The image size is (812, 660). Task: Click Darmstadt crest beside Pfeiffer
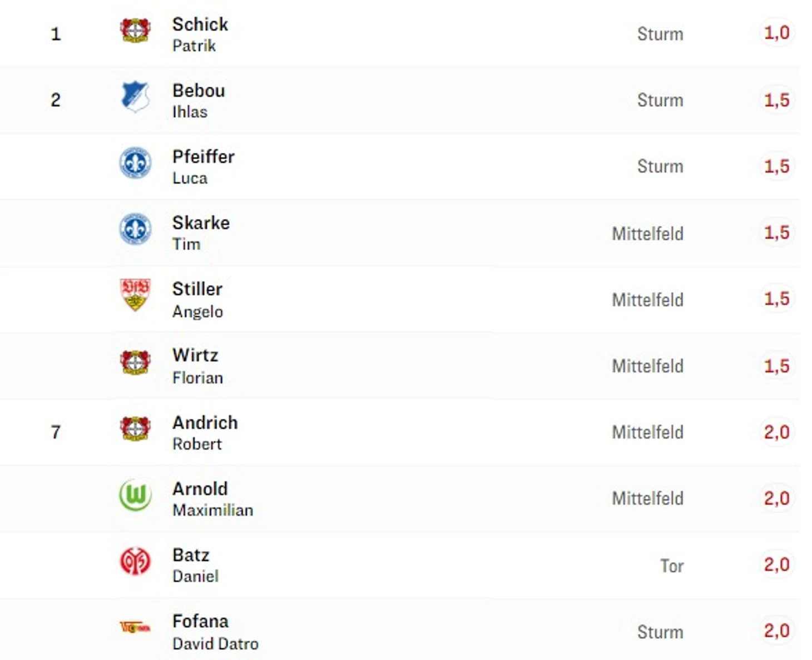(x=135, y=163)
